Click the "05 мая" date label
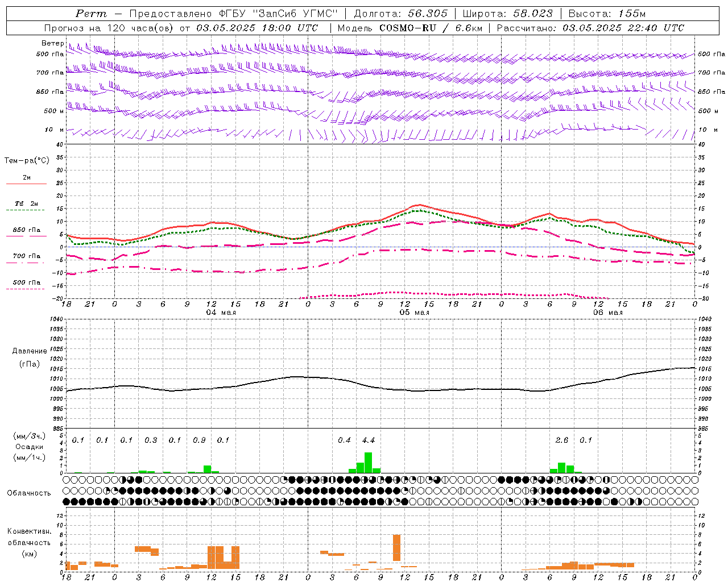 click(x=414, y=313)
